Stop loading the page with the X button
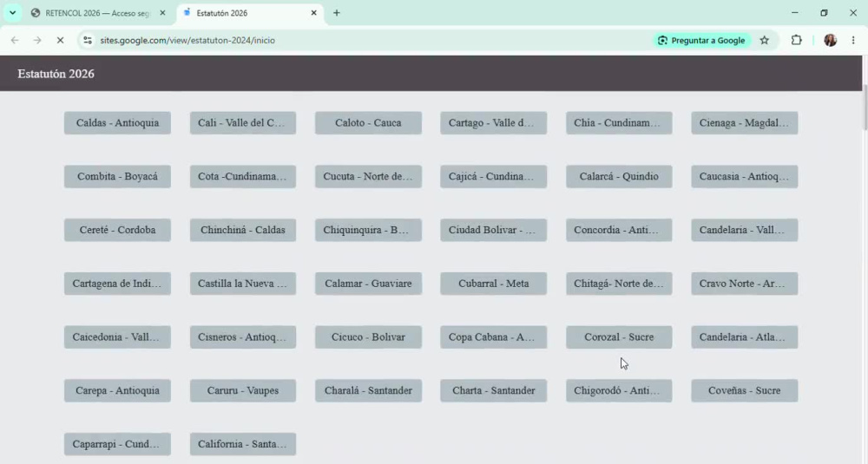868x464 pixels. [x=61, y=41]
